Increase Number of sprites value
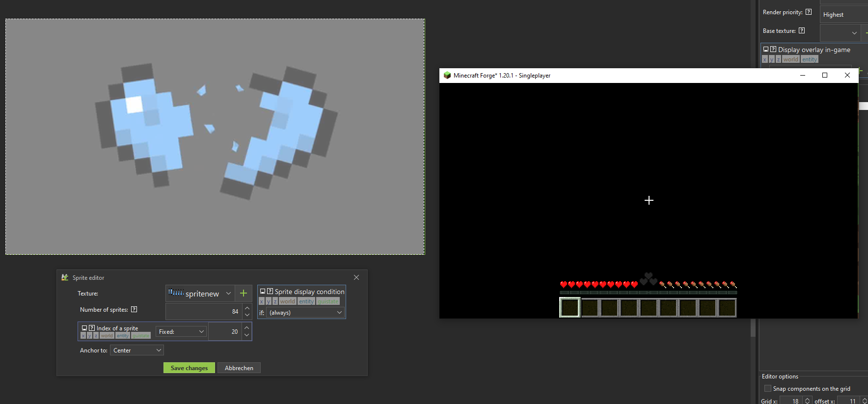Viewport: 868px width, 404px height. (247, 308)
